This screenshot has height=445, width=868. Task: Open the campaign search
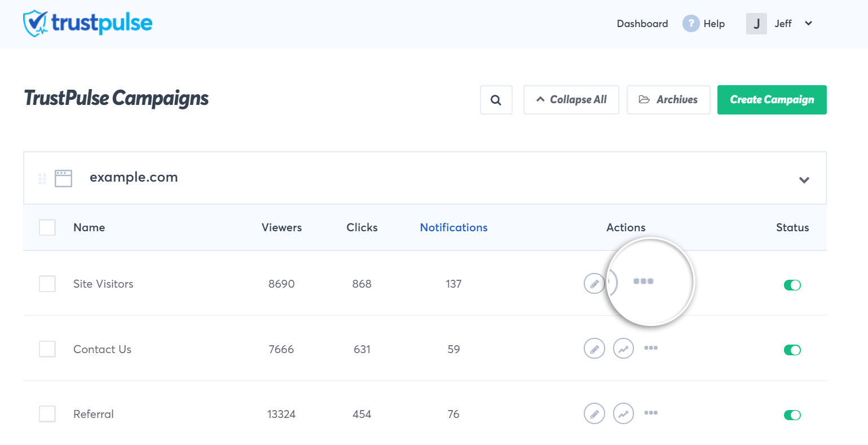click(496, 100)
